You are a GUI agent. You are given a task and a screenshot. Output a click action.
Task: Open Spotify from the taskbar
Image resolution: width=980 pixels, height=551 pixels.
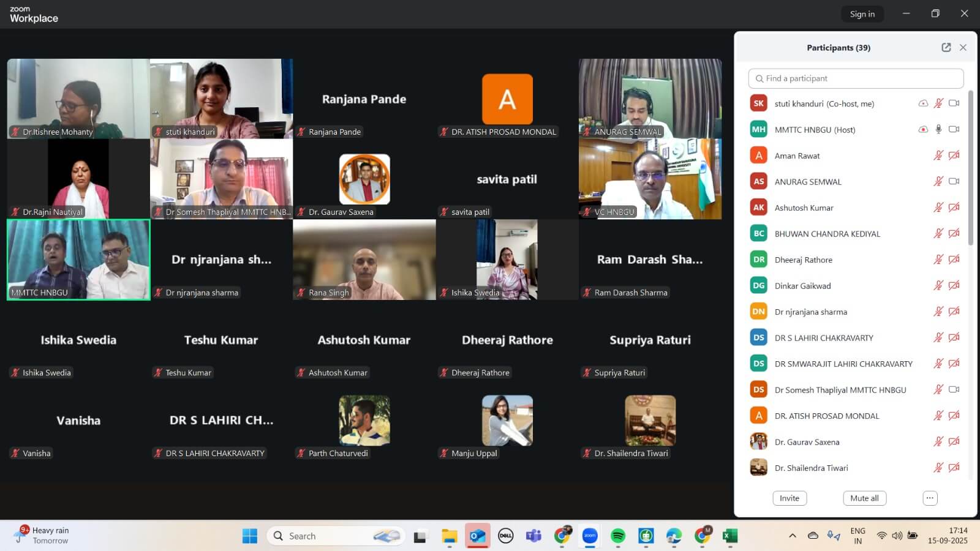pyautogui.click(x=617, y=536)
